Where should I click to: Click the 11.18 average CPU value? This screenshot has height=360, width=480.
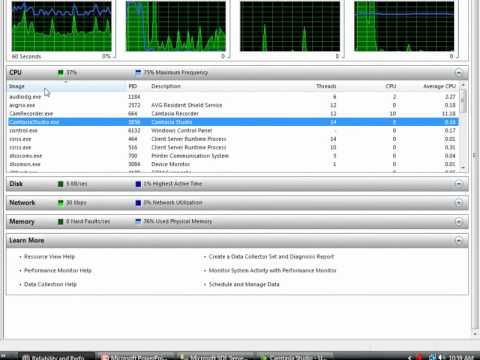[x=448, y=114]
